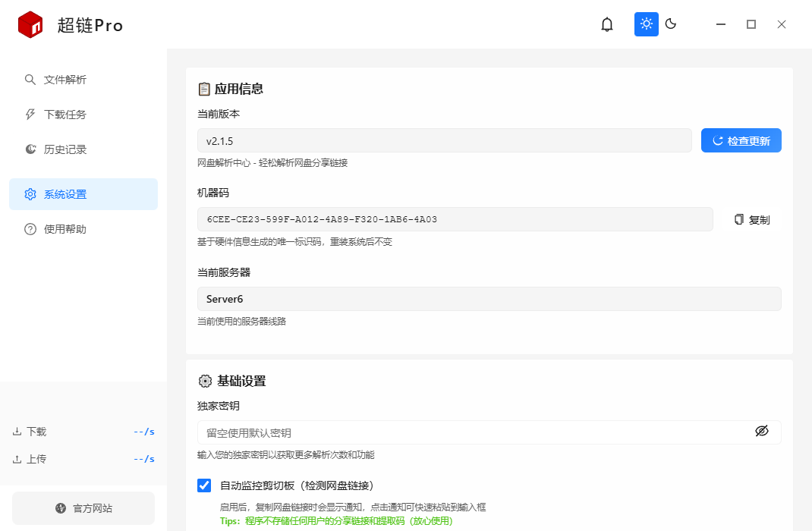The width and height of the screenshot is (812, 531).
Task: Focus the 独家密钥 input field
Action: pyautogui.click(x=455, y=431)
